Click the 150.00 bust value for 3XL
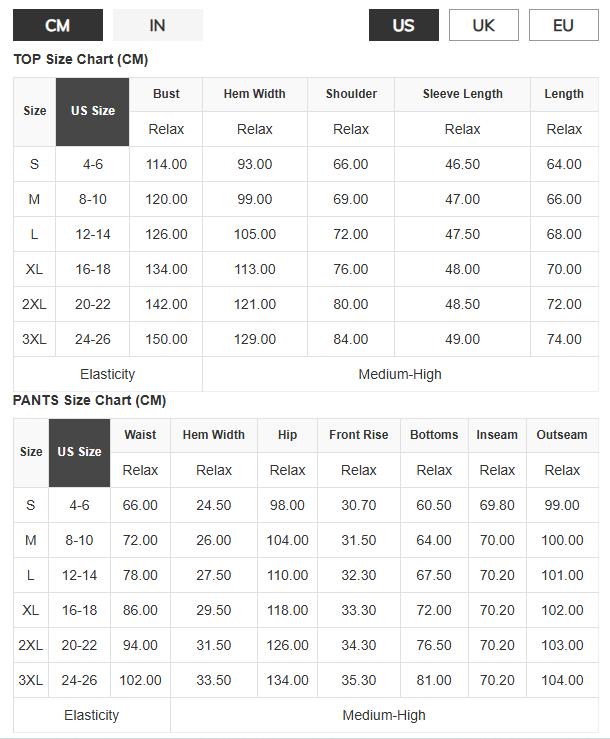The image size is (610, 739). tap(166, 339)
